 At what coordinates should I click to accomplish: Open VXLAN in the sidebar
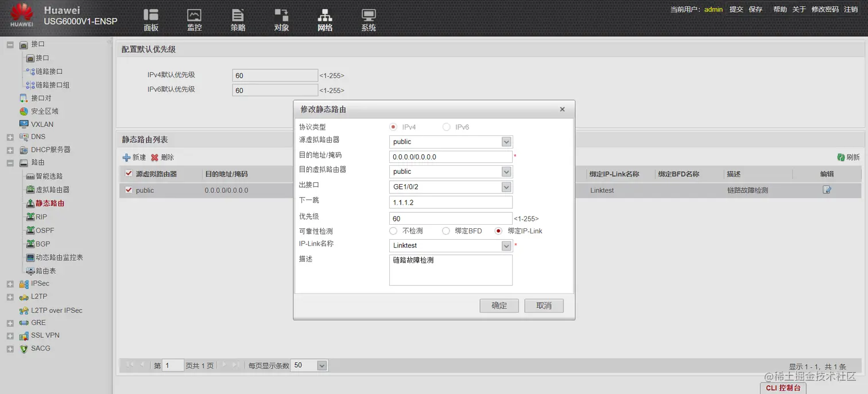pos(42,124)
